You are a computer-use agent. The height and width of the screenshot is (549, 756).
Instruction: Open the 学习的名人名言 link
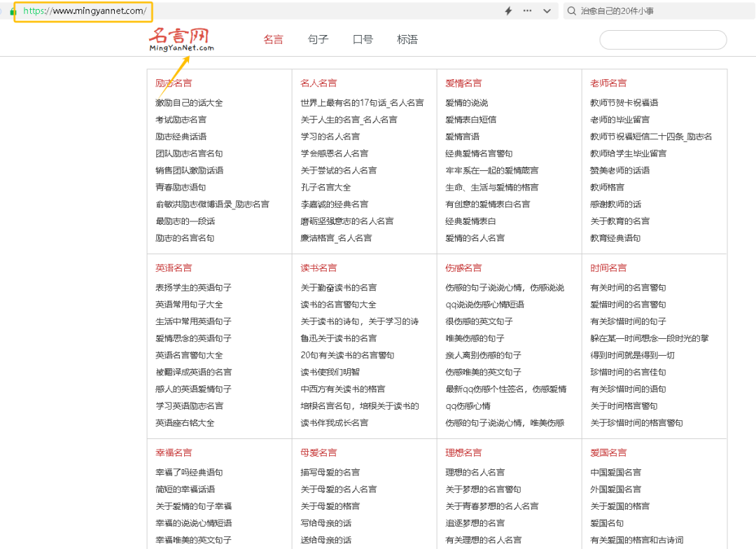[x=330, y=137]
